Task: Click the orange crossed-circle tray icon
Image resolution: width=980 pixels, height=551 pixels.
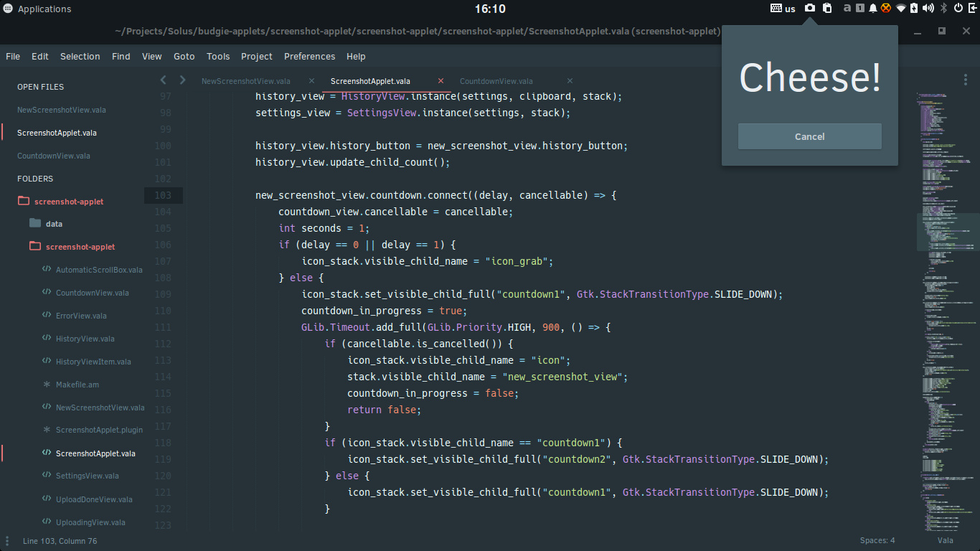Action: [886, 9]
